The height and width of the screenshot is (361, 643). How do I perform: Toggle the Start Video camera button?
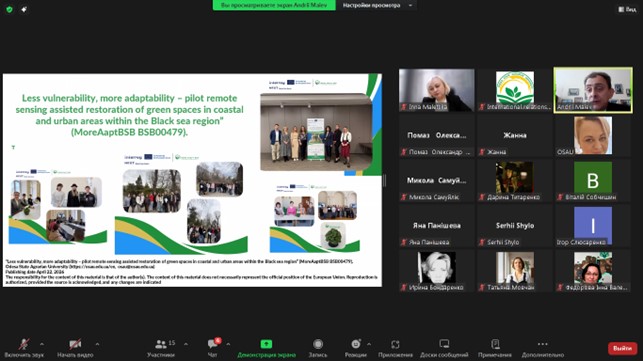coord(75,344)
